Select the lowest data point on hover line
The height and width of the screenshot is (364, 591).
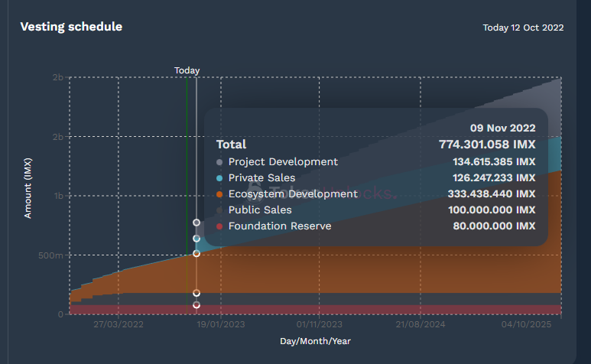click(196, 305)
